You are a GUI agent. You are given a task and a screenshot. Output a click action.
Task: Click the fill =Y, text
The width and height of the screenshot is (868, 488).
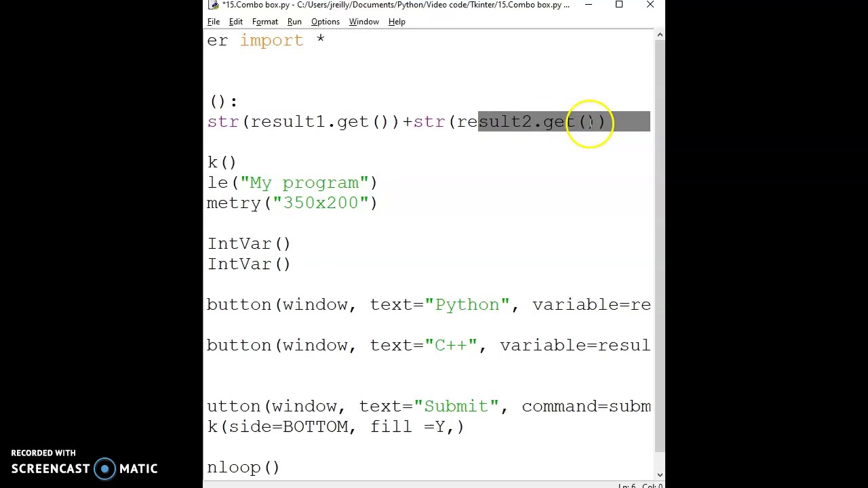click(x=412, y=427)
